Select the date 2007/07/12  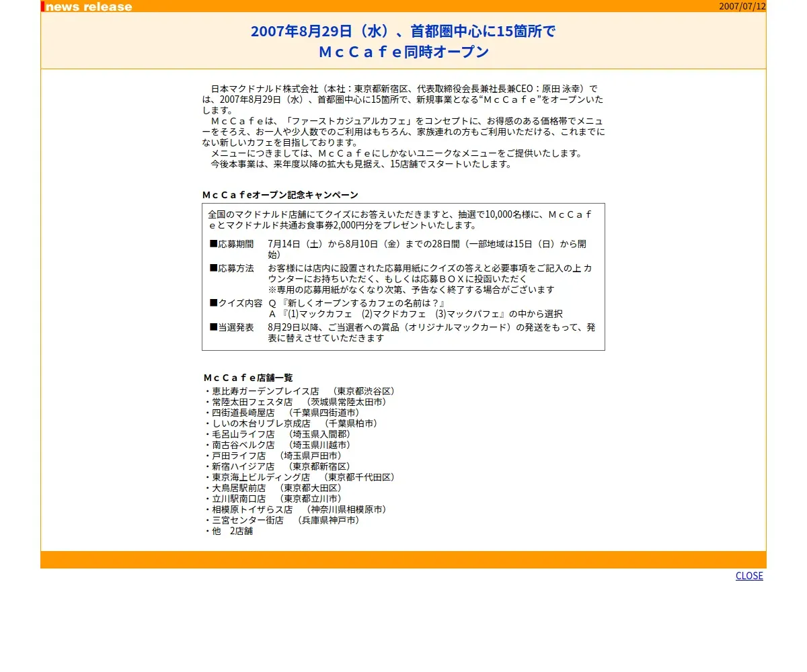click(x=742, y=6)
